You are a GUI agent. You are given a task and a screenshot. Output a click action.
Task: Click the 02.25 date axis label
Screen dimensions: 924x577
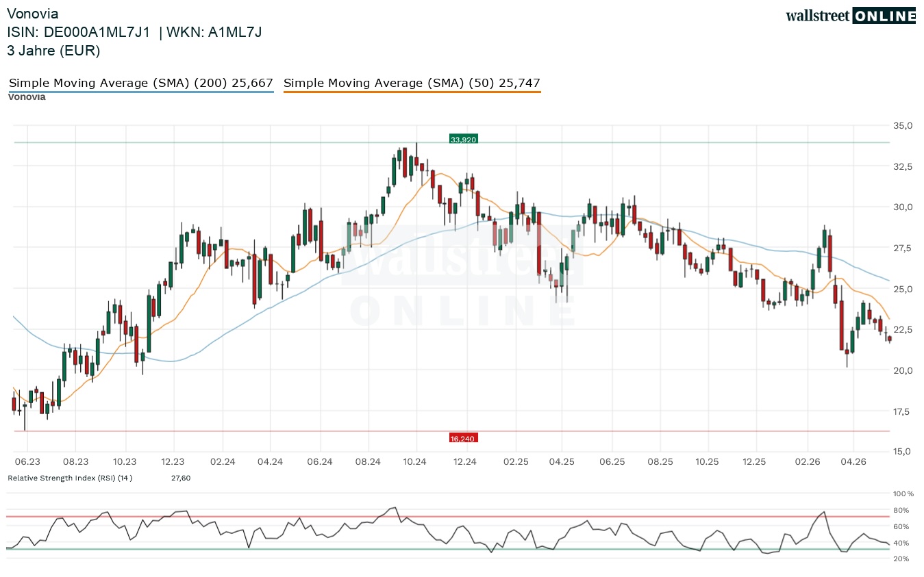[515, 462]
